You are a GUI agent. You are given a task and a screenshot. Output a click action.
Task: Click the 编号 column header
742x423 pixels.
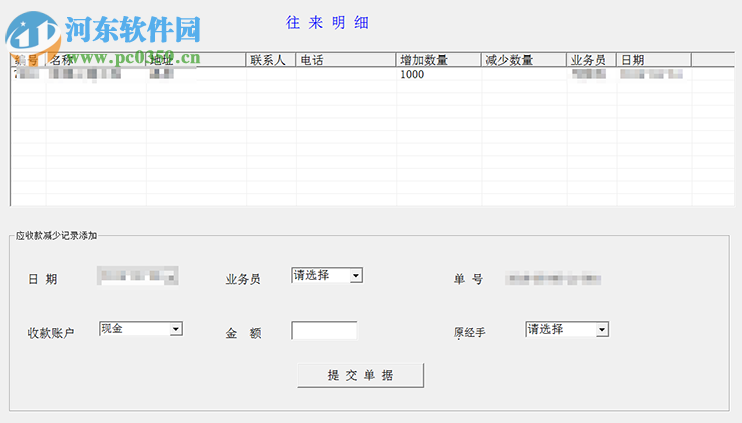click(28, 60)
